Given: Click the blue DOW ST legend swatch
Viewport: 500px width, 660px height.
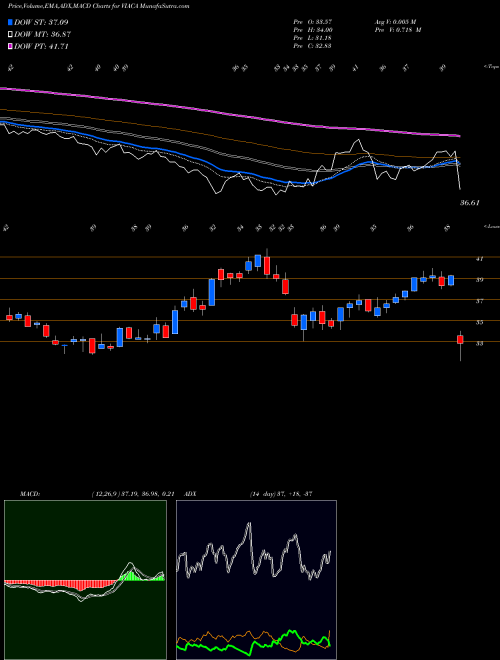Looking at the screenshot, I should (x=10, y=22).
